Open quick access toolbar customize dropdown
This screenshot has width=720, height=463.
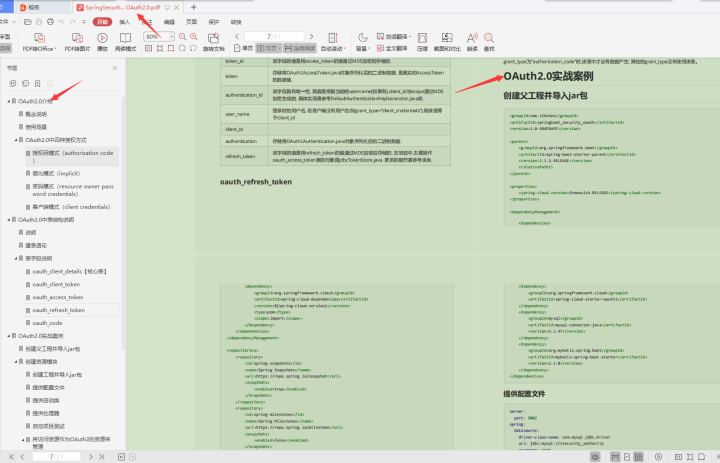pyautogui.click(x=84, y=22)
